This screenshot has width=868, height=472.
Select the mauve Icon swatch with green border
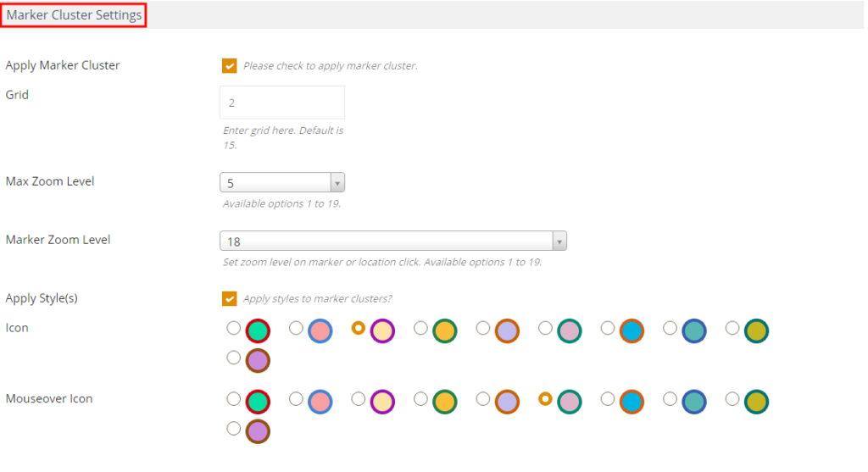coord(570,330)
